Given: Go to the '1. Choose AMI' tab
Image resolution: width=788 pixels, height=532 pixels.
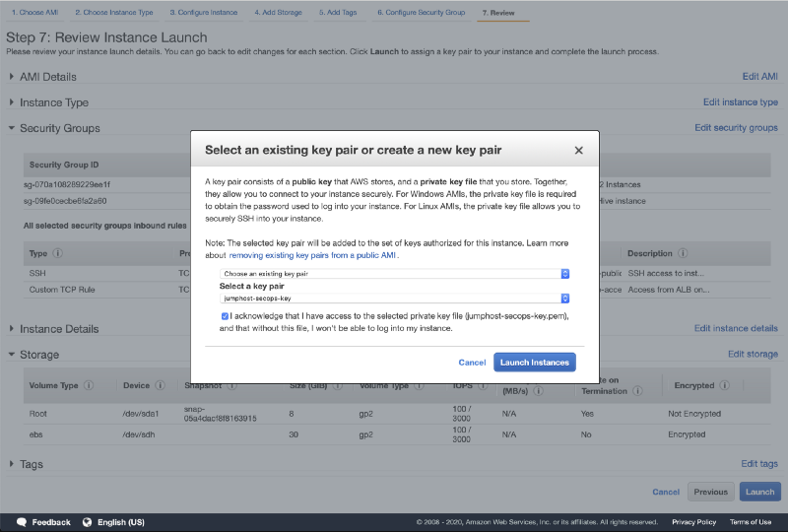Looking at the screenshot, I should click(34, 12).
